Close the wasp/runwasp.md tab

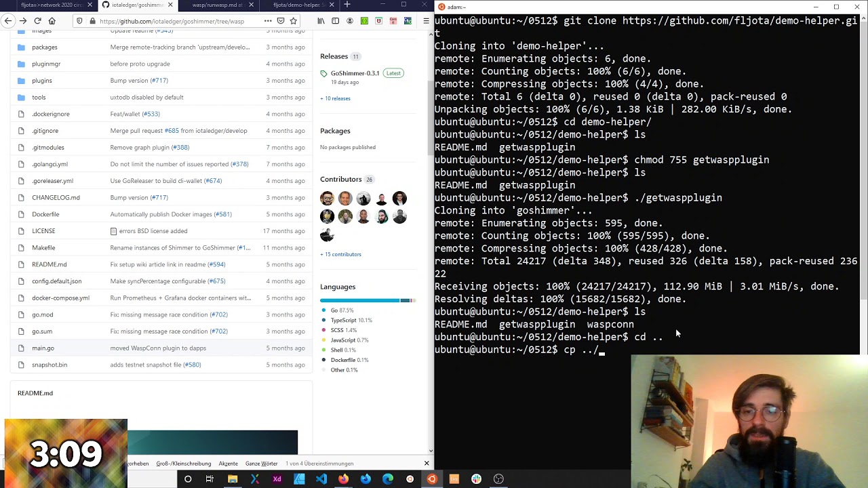point(252,5)
